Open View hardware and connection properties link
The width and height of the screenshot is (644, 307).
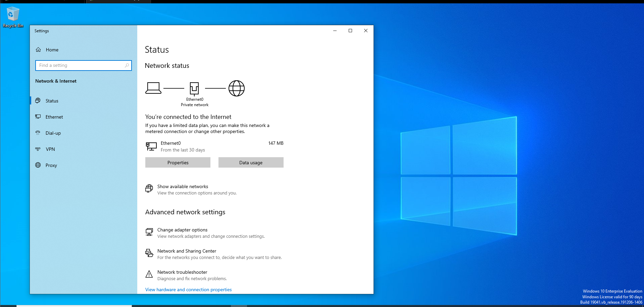[188, 290]
